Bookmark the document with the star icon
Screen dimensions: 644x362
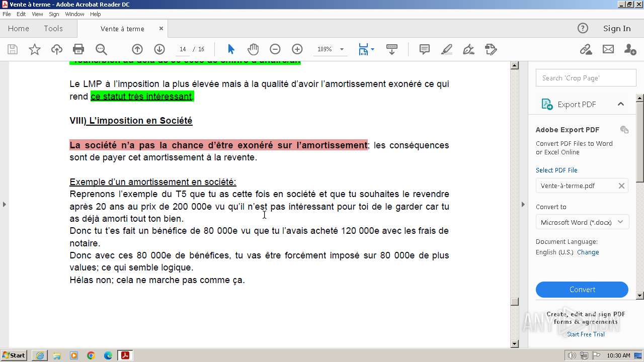point(35,49)
